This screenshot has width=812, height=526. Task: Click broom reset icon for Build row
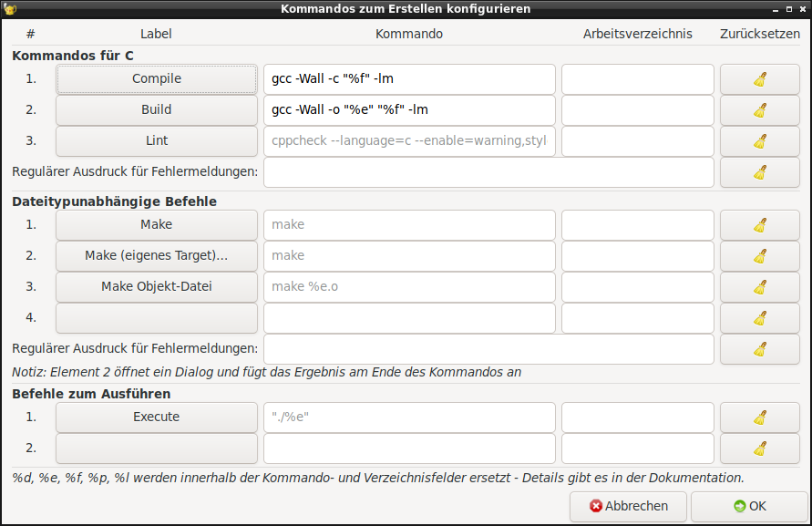pos(760,110)
